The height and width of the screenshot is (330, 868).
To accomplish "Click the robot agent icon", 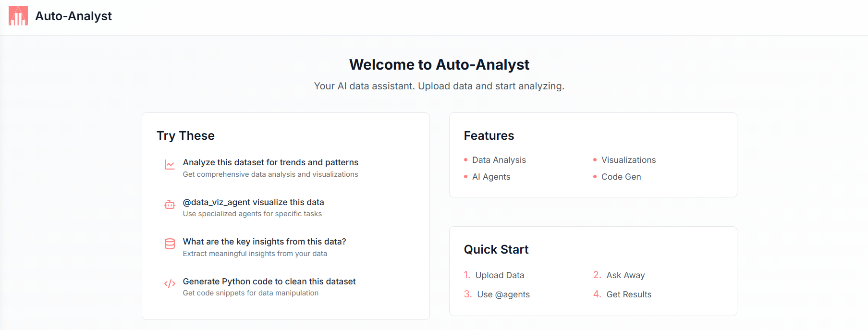I will point(170,205).
